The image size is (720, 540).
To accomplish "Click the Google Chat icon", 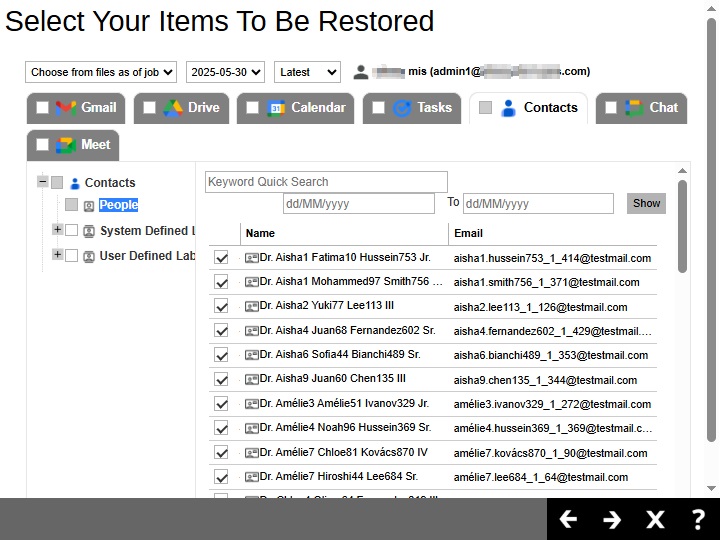I will tap(634, 108).
